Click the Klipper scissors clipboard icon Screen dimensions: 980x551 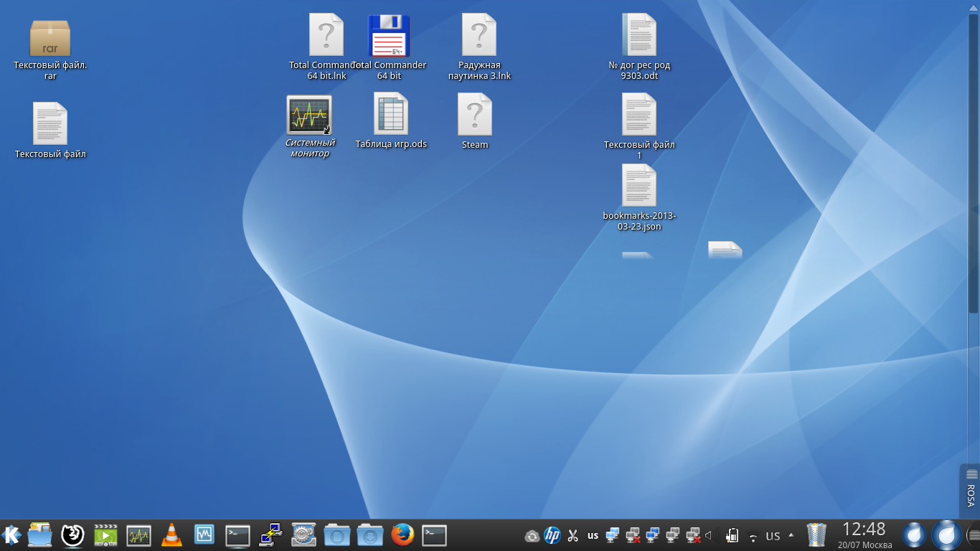(573, 535)
